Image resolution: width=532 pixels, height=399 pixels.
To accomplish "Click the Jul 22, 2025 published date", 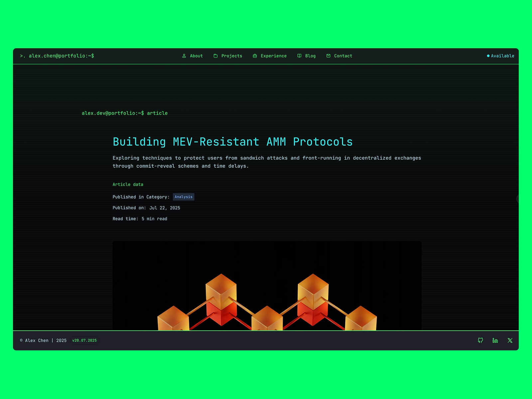I will (165, 208).
